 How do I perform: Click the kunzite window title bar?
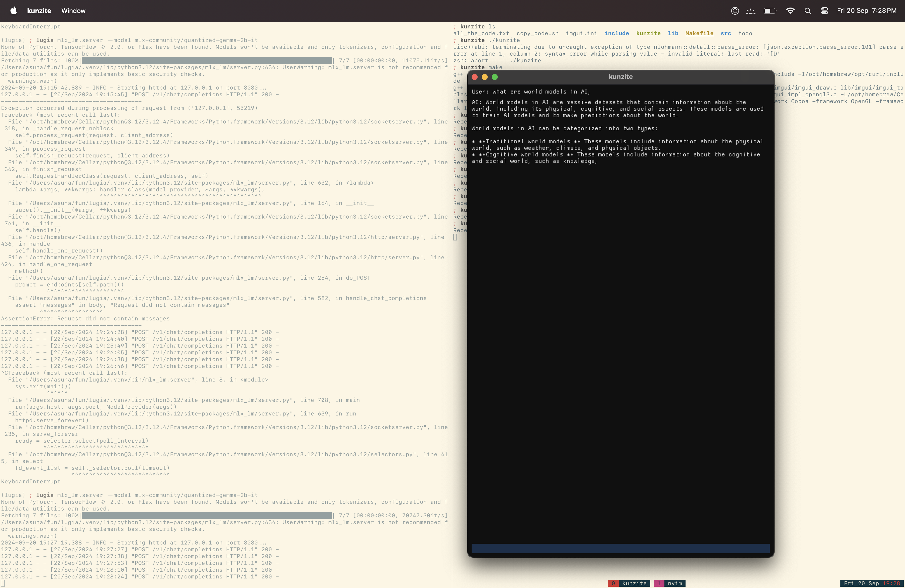click(621, 77)
